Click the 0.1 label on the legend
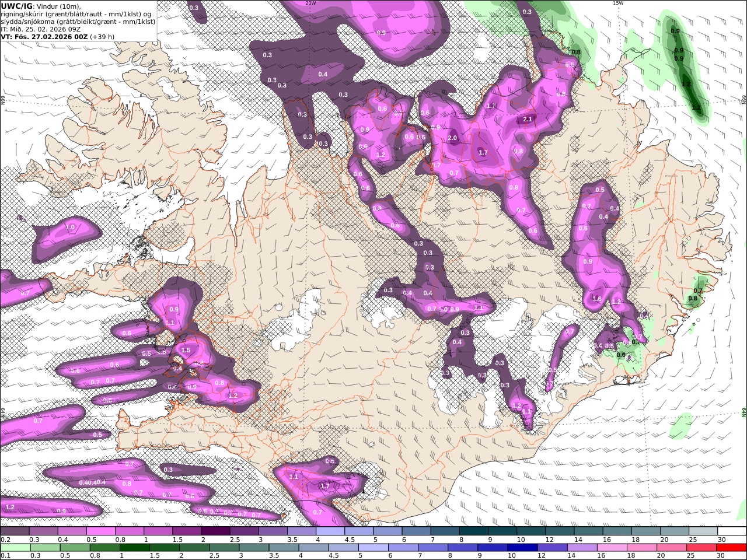 (x=5, y=556)
